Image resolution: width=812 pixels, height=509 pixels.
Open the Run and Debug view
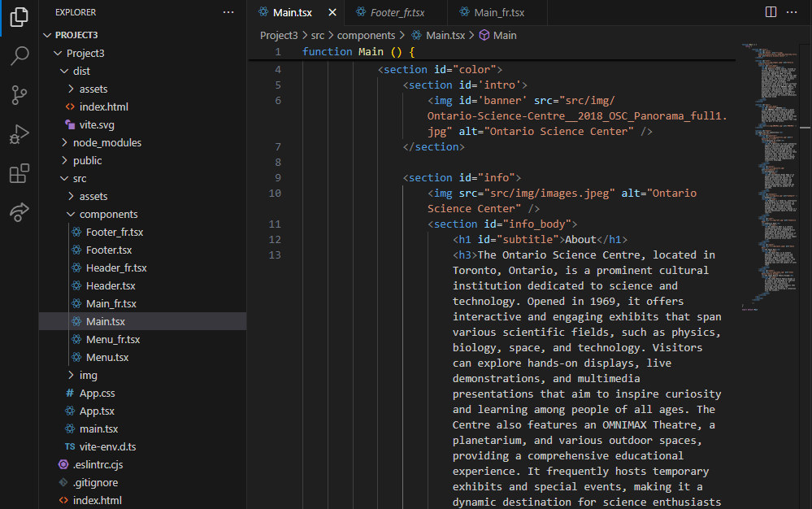(x=19, y=134)
